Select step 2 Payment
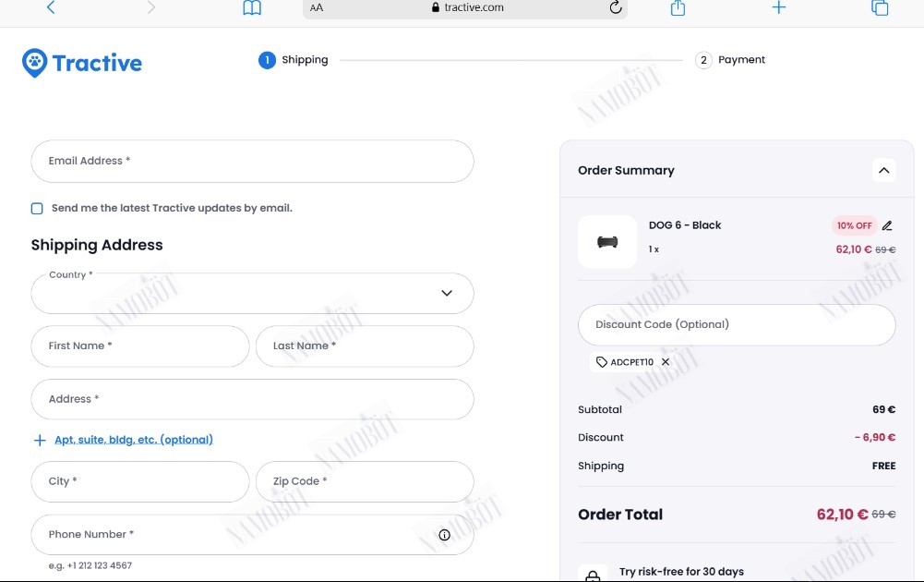 tap(729, 59)
